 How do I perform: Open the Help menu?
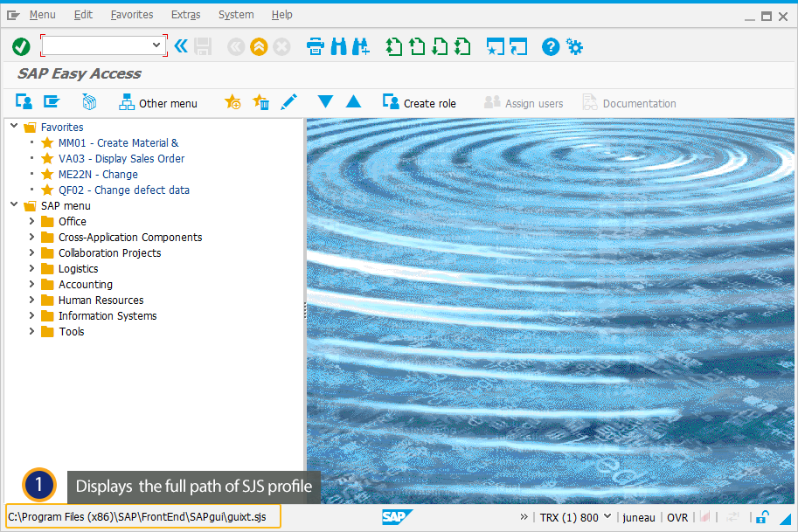282,15
